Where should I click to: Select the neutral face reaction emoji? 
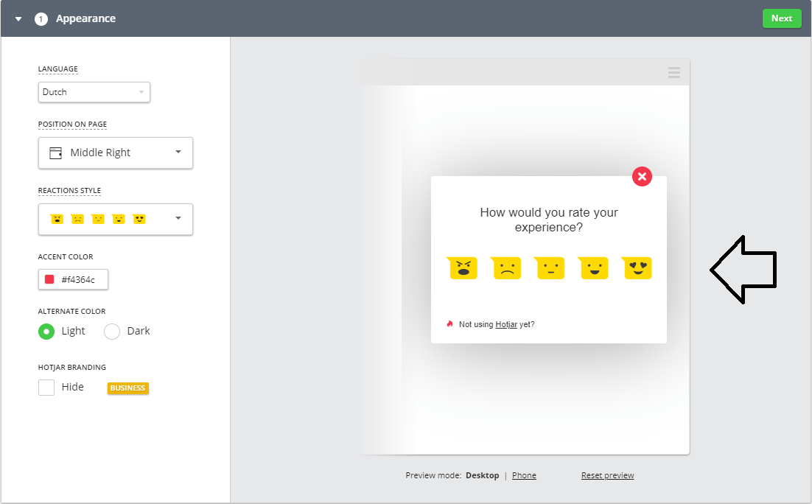[x=550, y=268]
